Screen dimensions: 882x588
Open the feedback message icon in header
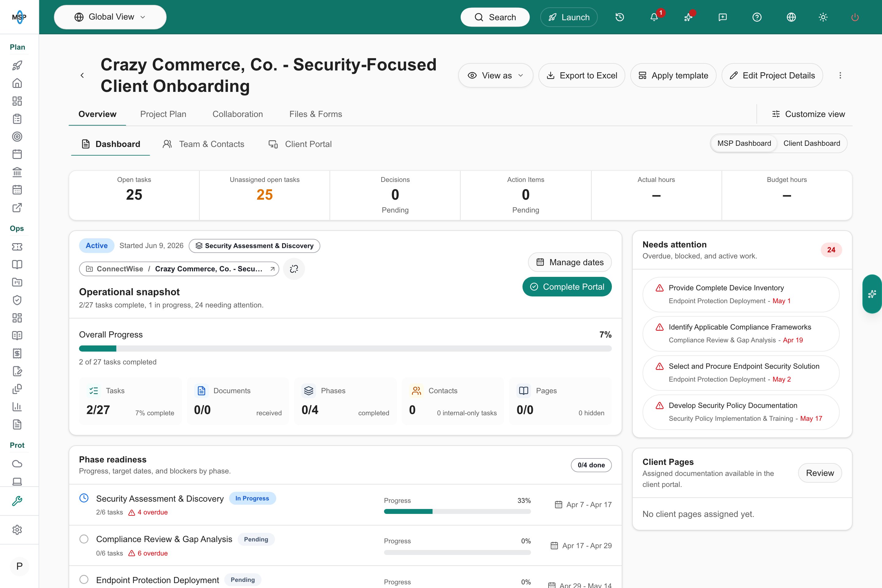pyautogui.click(x=723, y=17)
